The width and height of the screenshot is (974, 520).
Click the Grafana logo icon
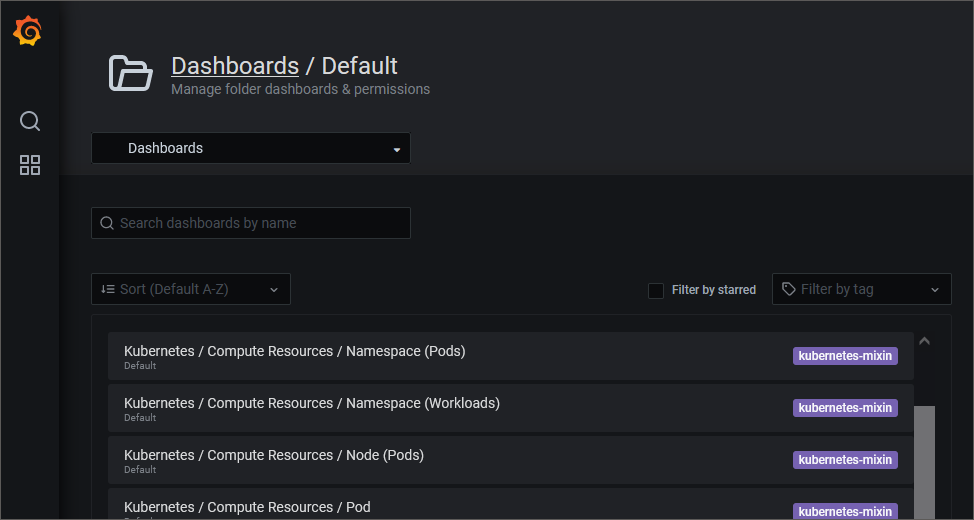[x=29, y=32]
